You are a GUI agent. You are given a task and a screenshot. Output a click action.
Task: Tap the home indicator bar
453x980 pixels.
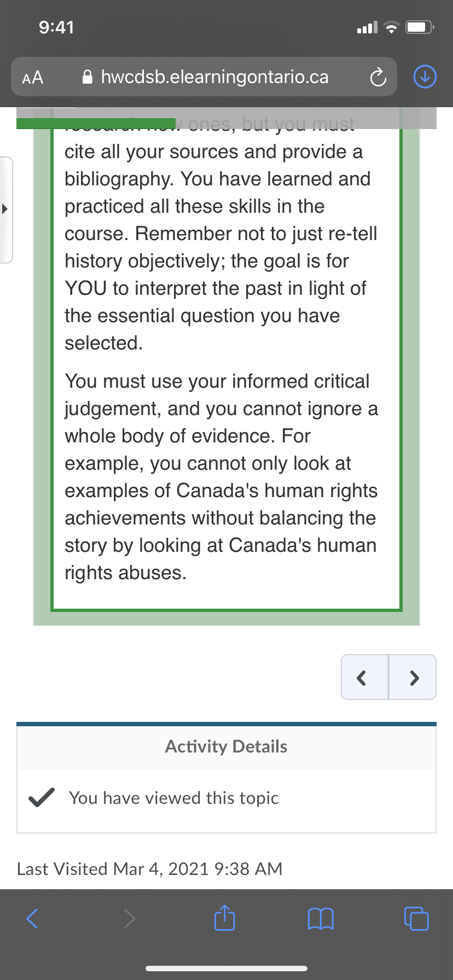coord(226,969)
